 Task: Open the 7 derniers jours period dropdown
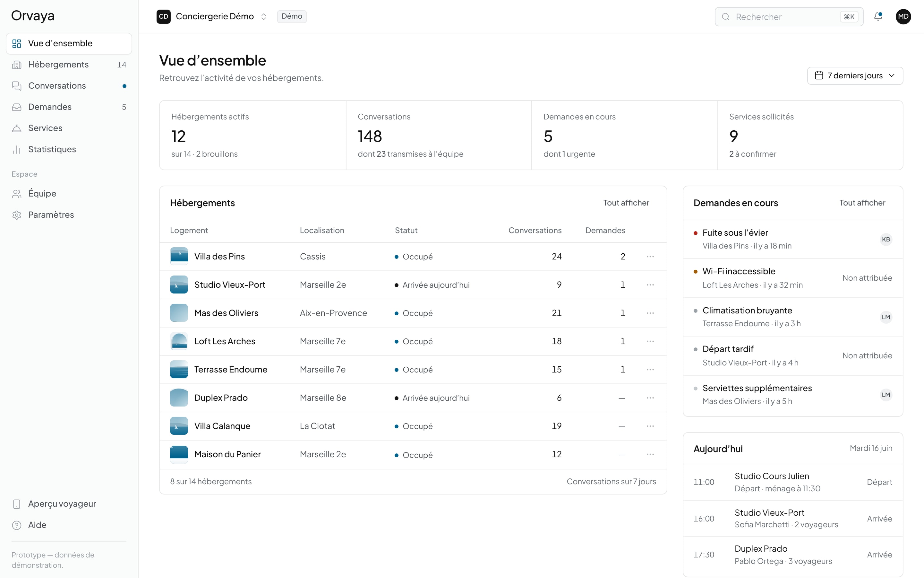855,76
